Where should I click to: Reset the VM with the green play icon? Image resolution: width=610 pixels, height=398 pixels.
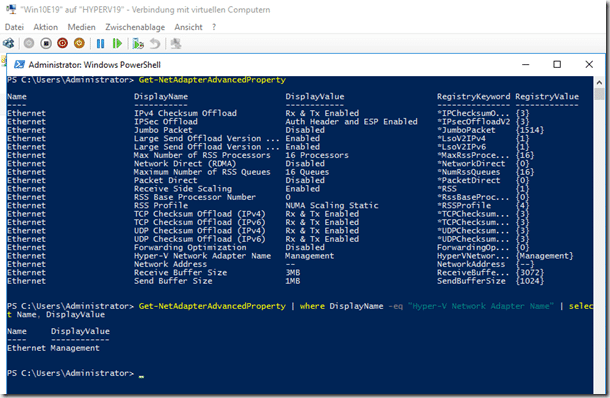117,43
